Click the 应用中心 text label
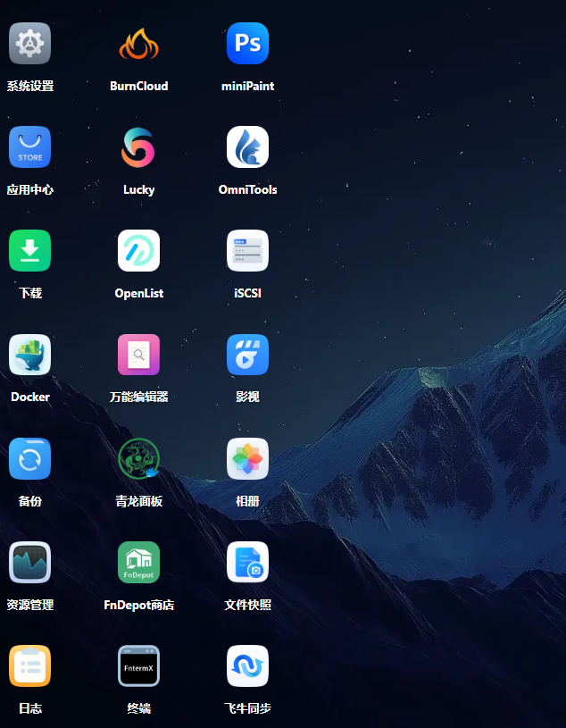The width and height of the screenshot is (566, 728). click(x=30, y=189)
